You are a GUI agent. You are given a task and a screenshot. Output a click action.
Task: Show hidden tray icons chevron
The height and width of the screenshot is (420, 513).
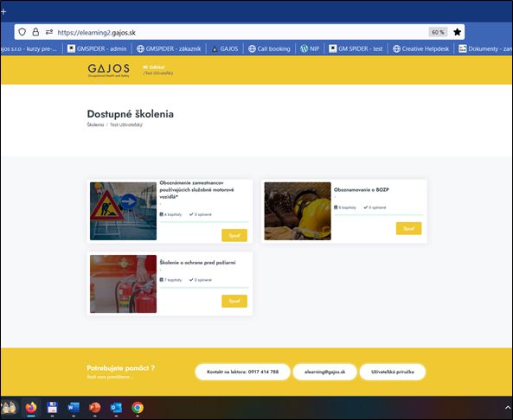pos(508,408)
